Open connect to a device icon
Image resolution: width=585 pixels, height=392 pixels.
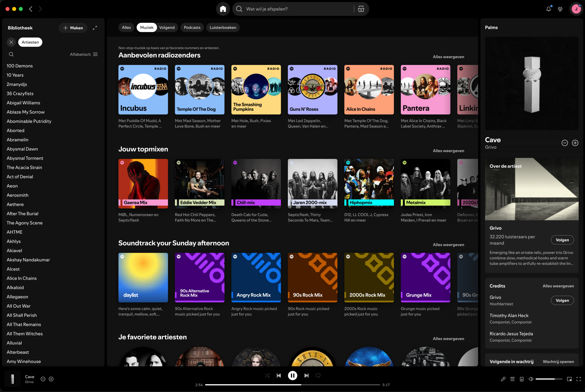coord(522,379)
